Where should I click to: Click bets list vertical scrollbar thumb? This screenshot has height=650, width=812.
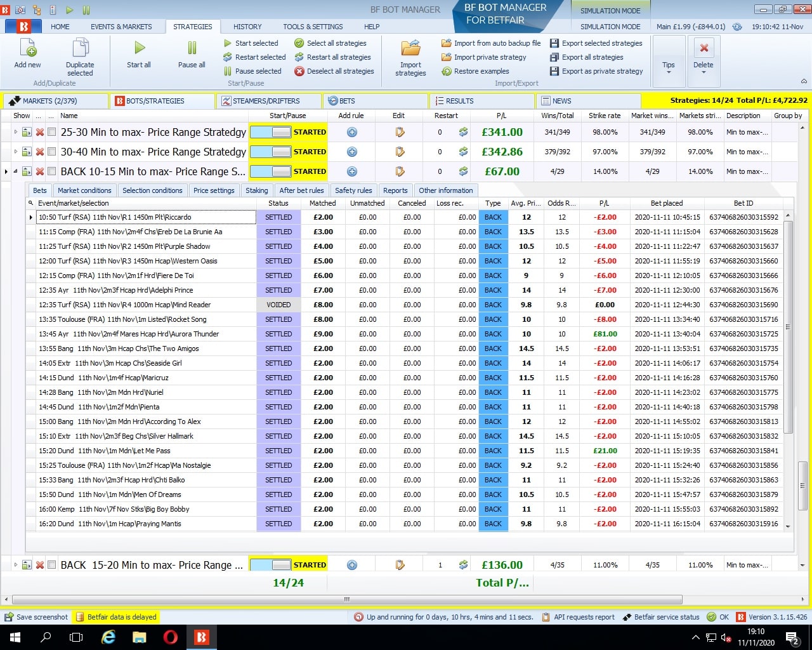click(788, 327)
